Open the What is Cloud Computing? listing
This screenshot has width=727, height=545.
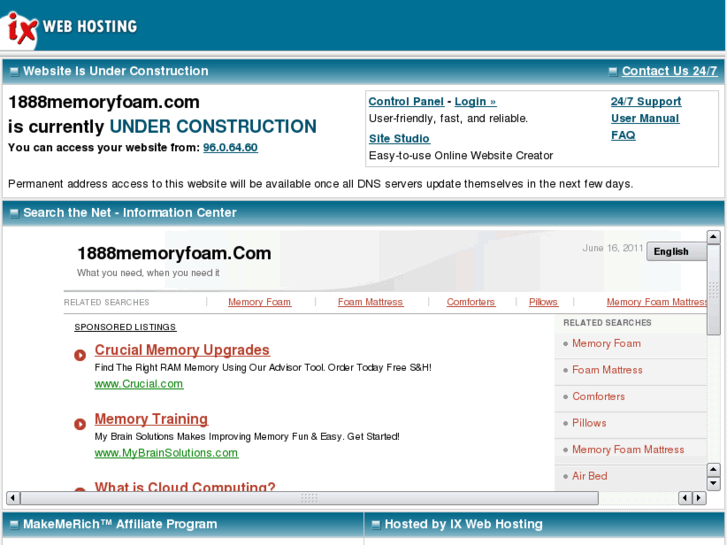tap(185, 486)
